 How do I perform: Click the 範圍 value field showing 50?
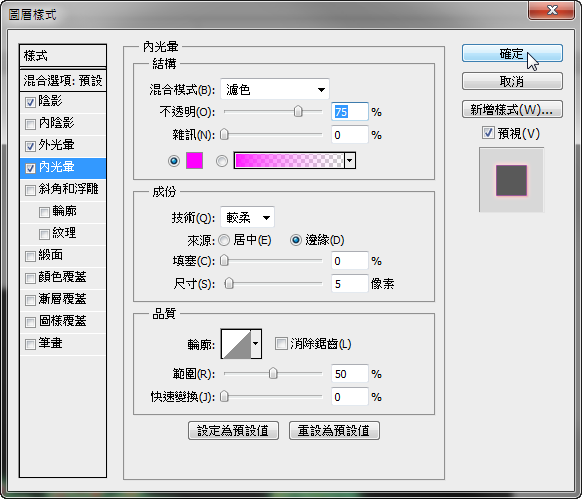[x=350, y=374]
